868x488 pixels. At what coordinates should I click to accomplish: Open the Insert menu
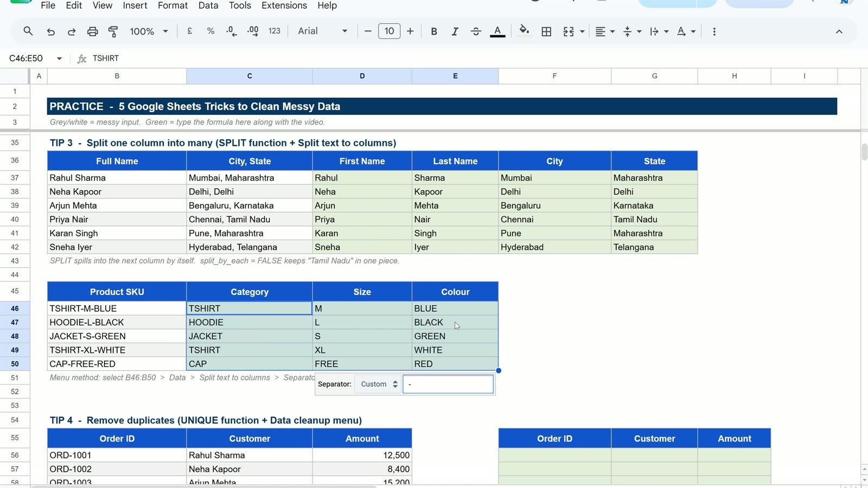tap(135, 5)
